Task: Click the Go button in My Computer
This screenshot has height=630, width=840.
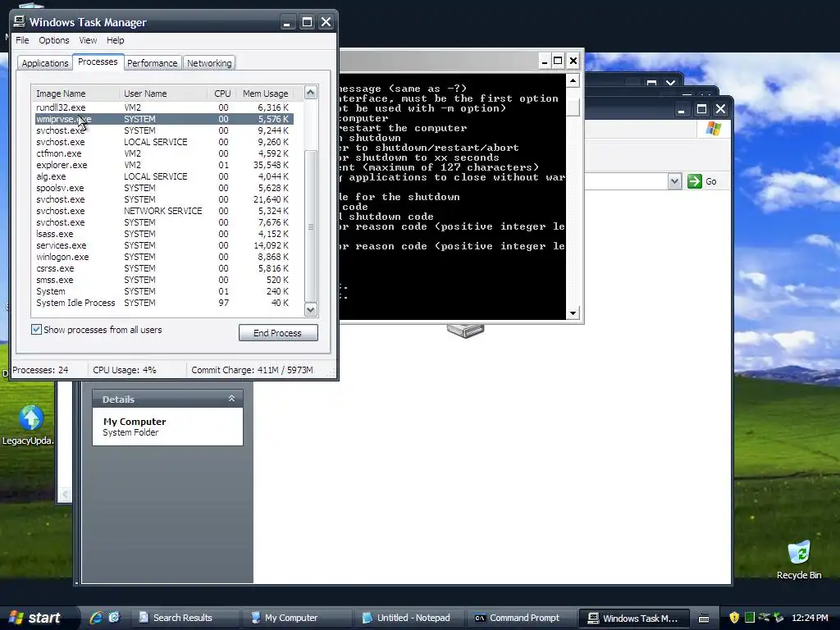Action: click(x=702, y=181)
